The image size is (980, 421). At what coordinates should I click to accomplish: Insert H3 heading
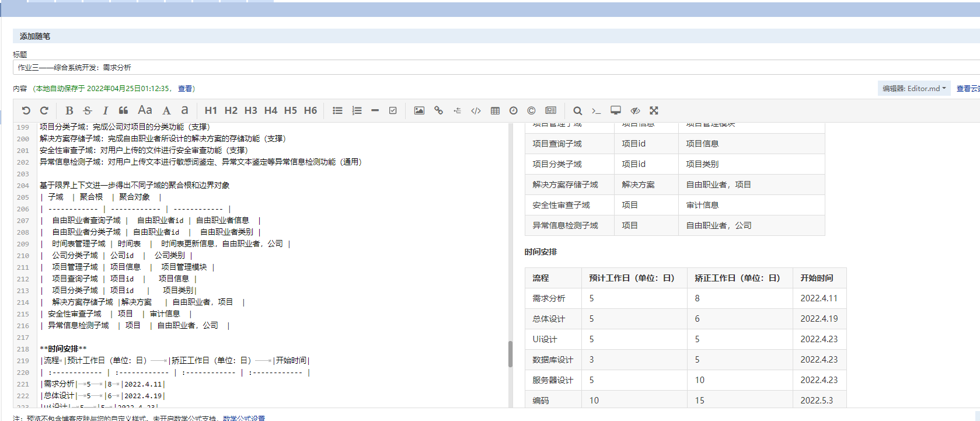pyautogui.click(x=250, y=110)
